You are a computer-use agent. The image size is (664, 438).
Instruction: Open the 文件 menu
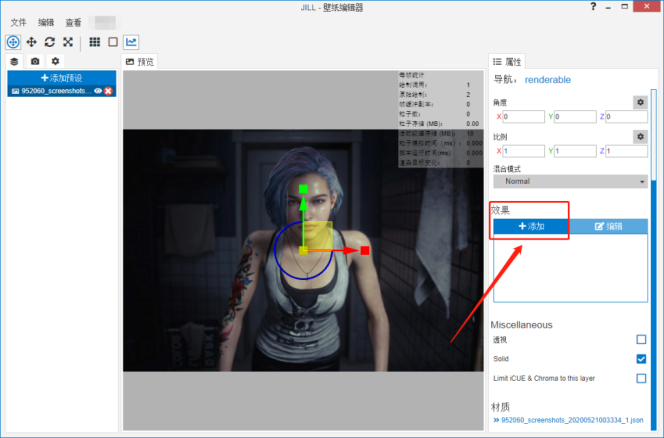[18, 22]
